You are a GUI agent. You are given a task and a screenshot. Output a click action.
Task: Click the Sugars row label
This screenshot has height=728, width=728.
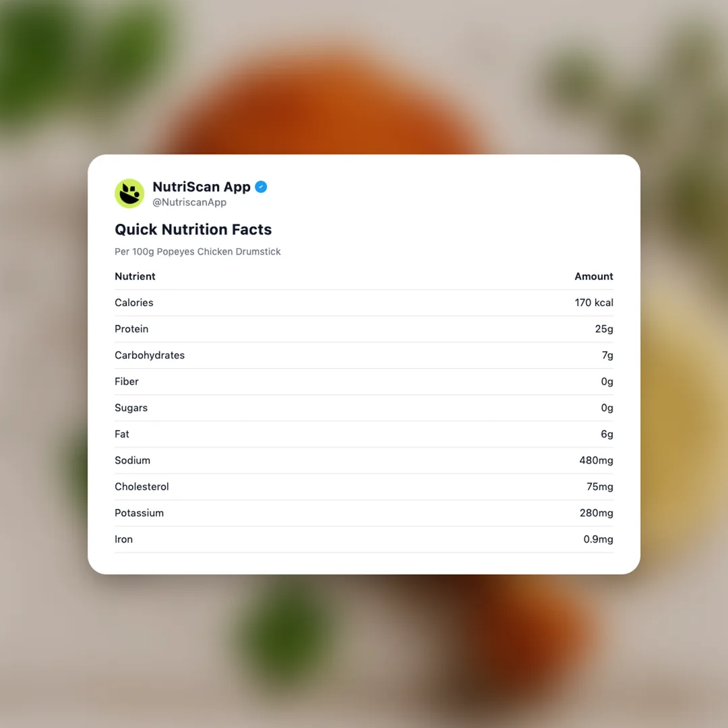coord(131,408)
